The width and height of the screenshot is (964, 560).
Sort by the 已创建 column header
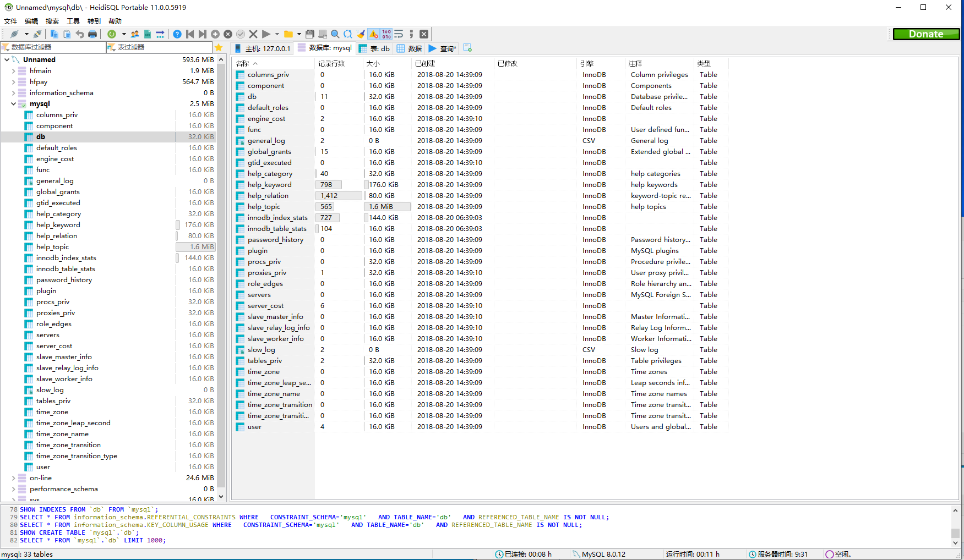coord(453,63)
